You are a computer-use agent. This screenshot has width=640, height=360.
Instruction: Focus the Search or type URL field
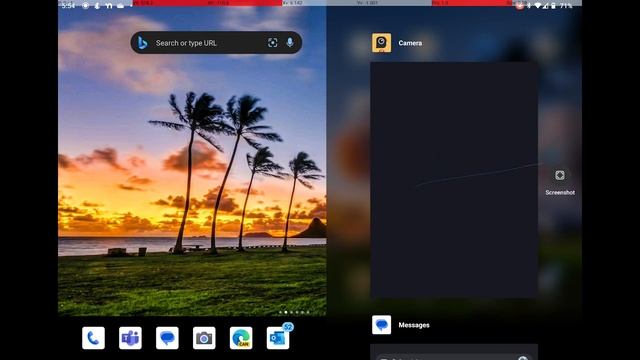pyautogui.click(x=216, y=42)
